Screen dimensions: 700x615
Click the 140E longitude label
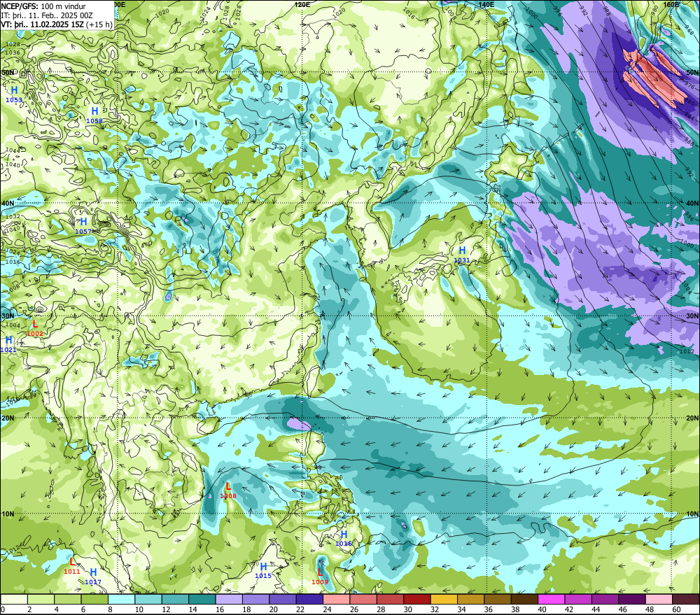(486, 4)
